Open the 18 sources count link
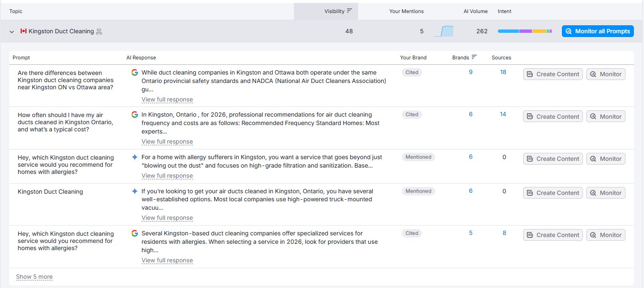644x288 pixels. tap(503, 72)
